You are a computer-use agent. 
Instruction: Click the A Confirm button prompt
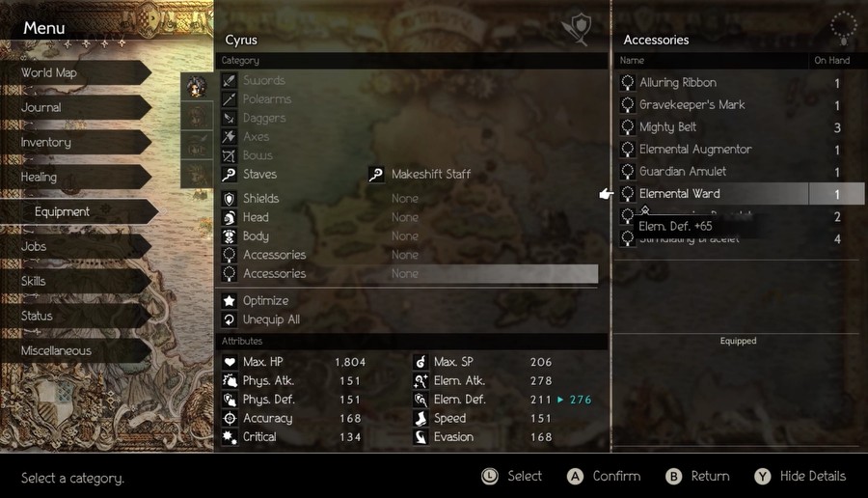pyautogui.click(x=604, y=477)
